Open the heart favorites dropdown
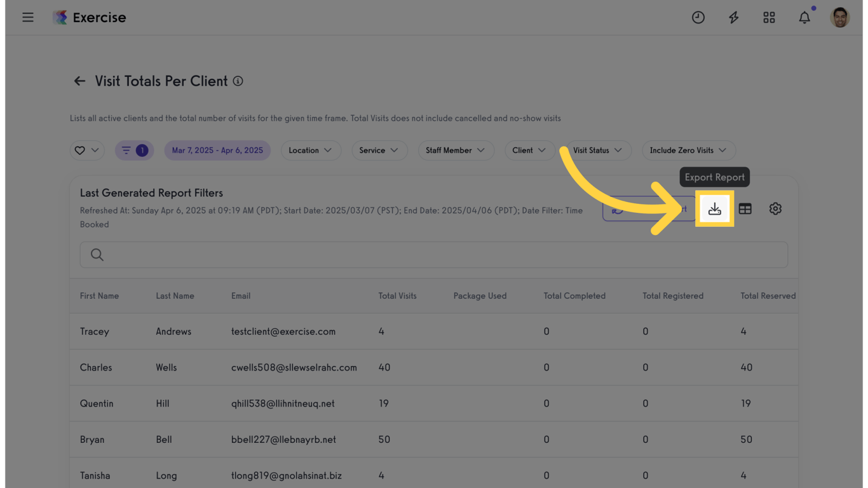The height and width of the screenshot is (488, 868). coord(87,151)
